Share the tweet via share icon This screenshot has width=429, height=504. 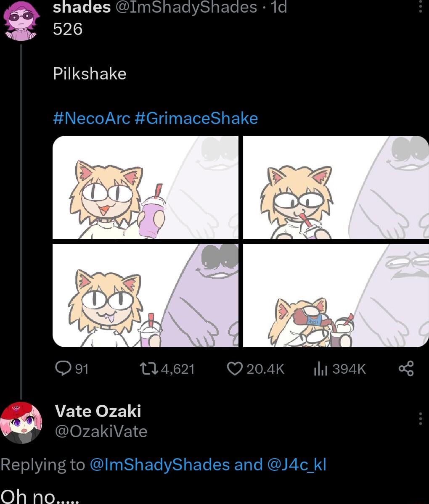click(x=406, y=369)
